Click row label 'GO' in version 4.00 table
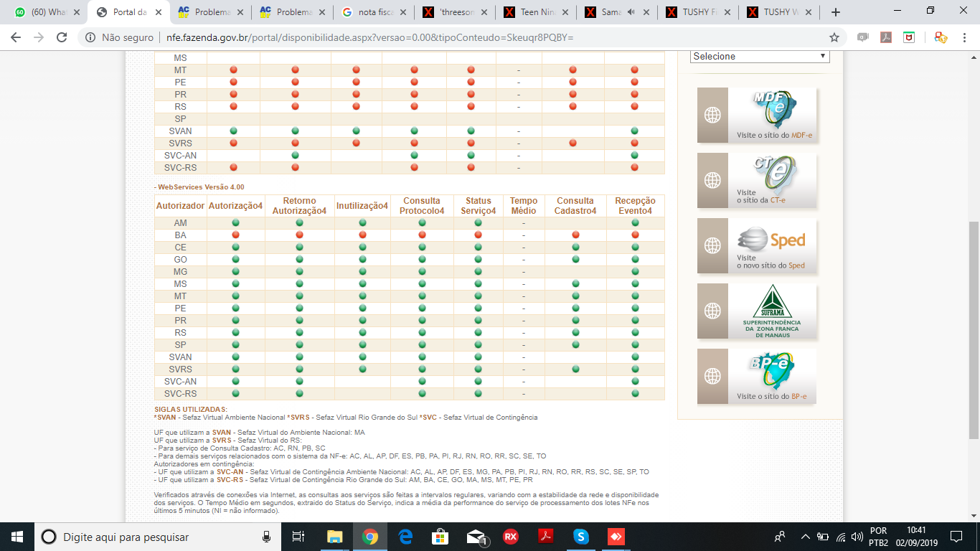The width and height of the screenshot is (980, 551). pyautogui.click(x=180, y=259)
